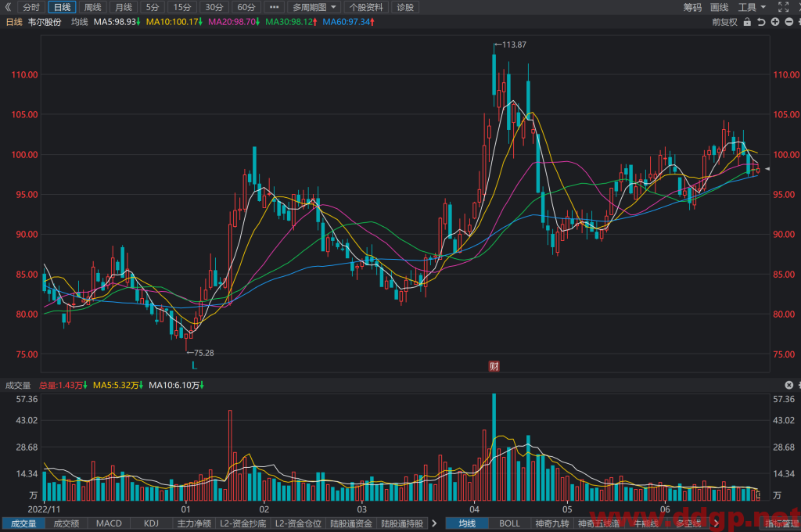Screen dimensions: 801x532
Task: Close the 成交量 volume panel with the X icon
Action: pos(788,385)
